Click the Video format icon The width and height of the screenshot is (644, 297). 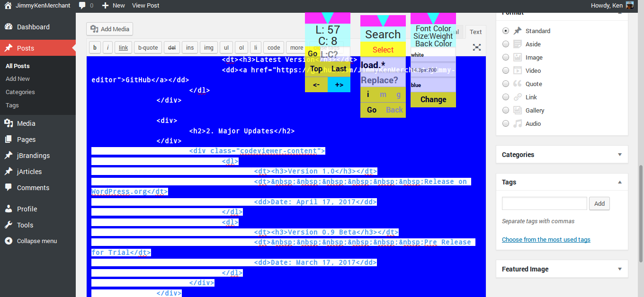point(518,70)
